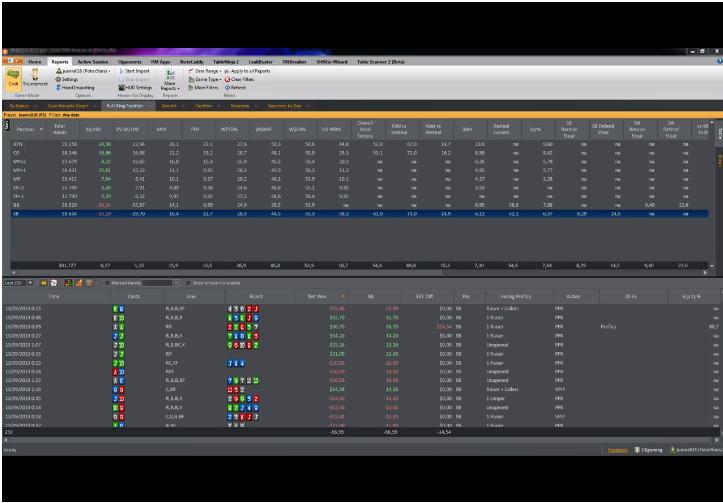This screenshot has width=723, height=503.
Task: Open HUD Settings
Action: tap(135, 87)
